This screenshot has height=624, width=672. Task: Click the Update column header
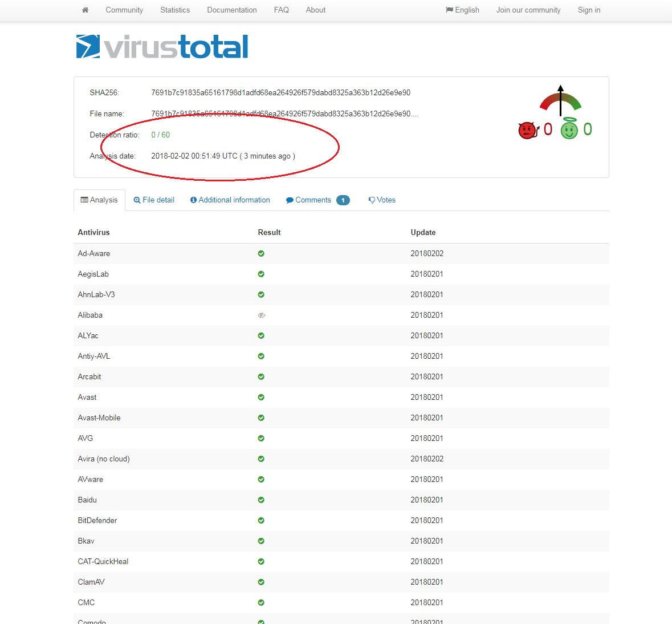coord(423,233)
